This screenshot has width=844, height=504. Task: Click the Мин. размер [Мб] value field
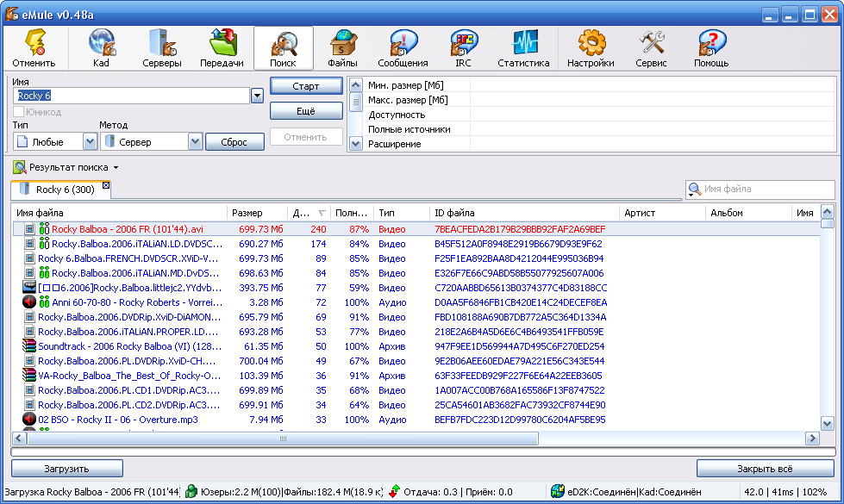click(x=653, y=85)
